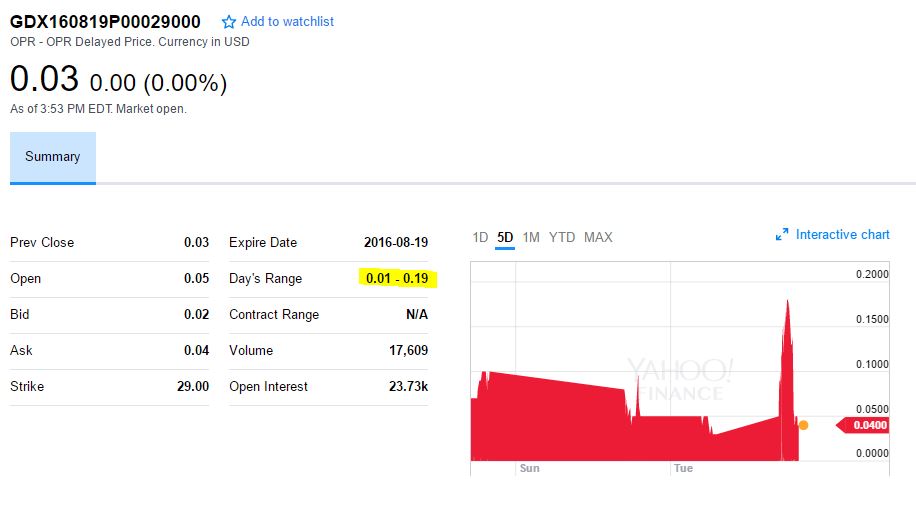Click the Expire Date label

point(263,243)
